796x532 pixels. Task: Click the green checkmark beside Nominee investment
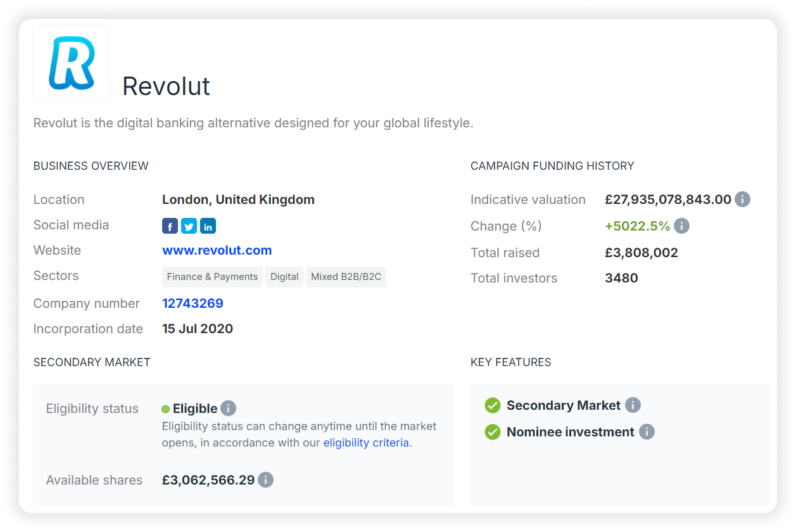click(x=493, y=431)
